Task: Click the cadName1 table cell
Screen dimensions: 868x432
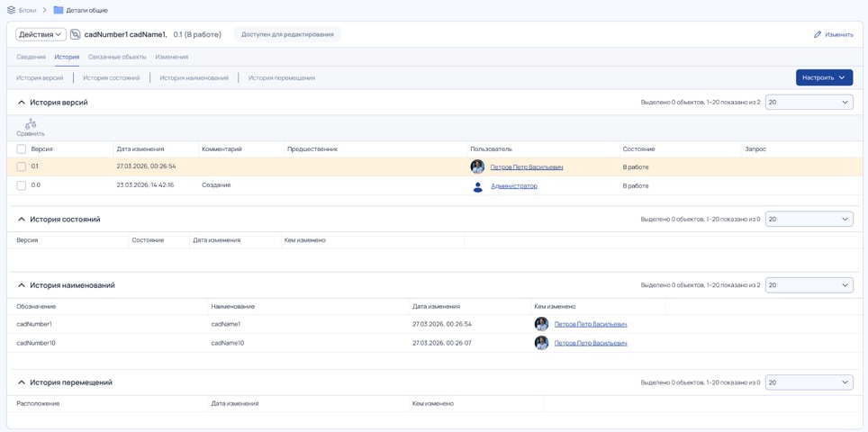Action: (x=226, y=325)
